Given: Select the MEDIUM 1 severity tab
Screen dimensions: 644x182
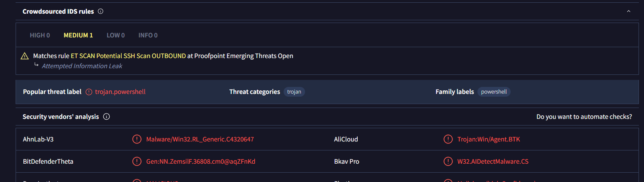Looking at the screenshot, I should point(78,35).
